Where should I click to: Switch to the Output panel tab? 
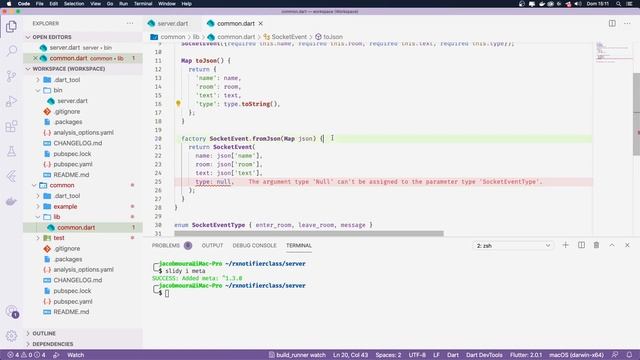coord(212,245)
